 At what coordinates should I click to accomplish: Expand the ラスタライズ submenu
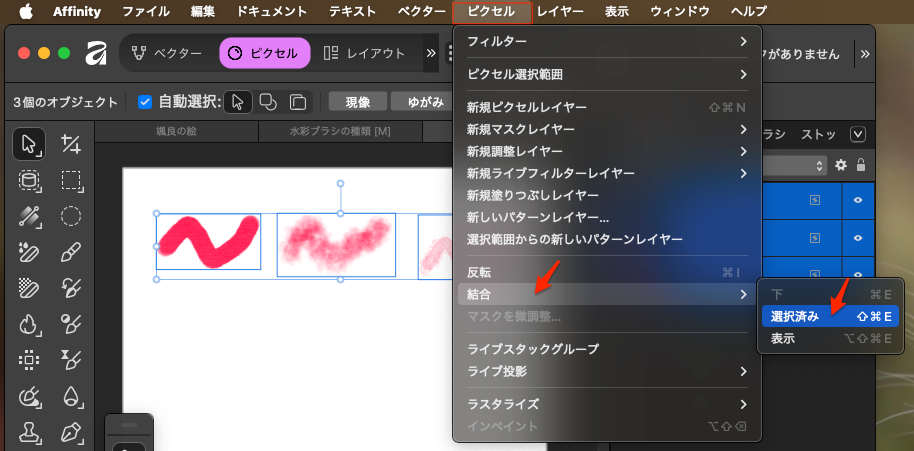tap(606, 404)
